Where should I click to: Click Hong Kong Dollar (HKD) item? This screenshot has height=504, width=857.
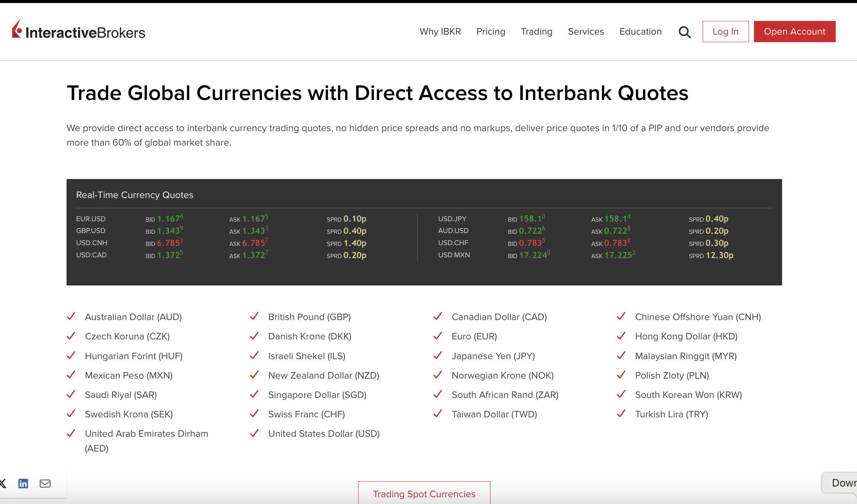(686, 336)
